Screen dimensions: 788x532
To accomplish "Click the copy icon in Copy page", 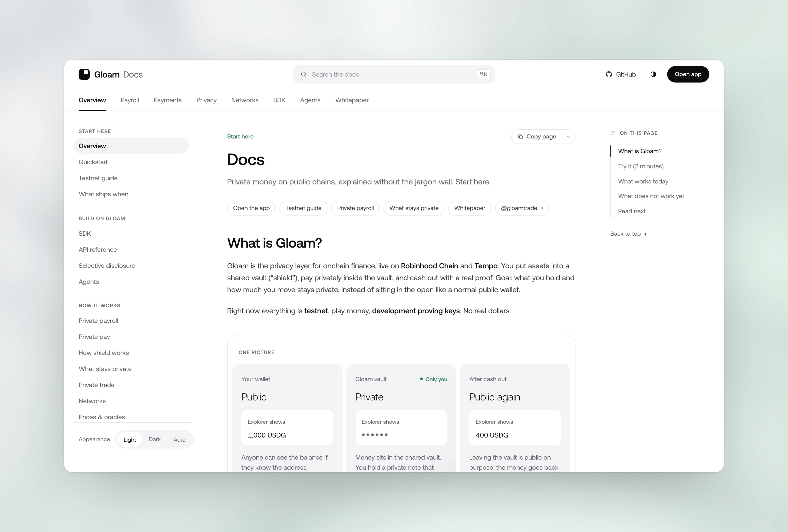I will 521,137.
